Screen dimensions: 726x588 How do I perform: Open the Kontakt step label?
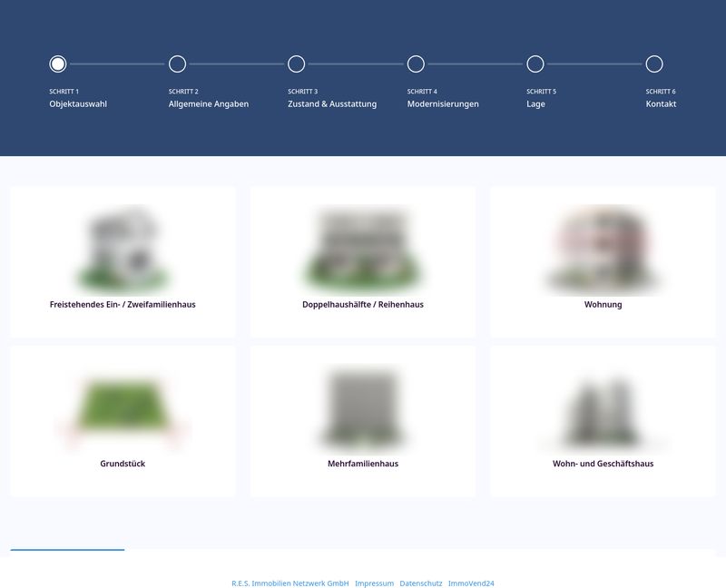click(x=662, y=104)
